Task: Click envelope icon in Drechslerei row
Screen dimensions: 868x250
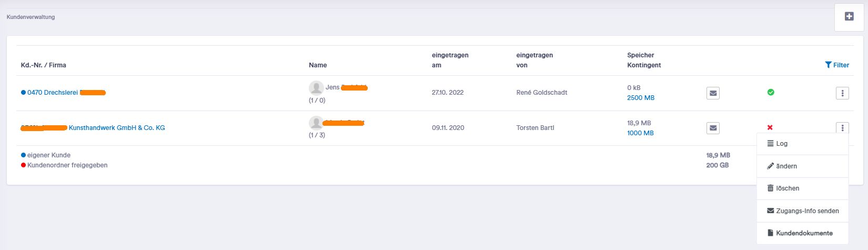Action: [x=713, y=93]
